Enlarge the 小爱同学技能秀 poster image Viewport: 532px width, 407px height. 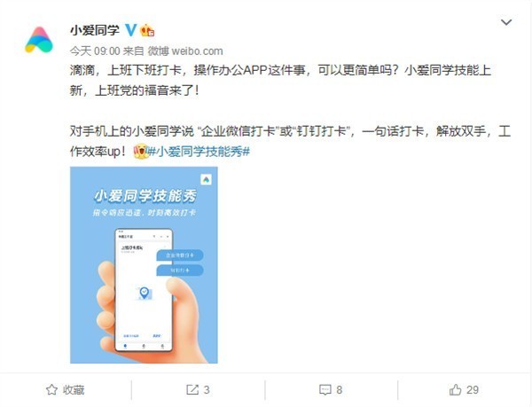point(144,265)
